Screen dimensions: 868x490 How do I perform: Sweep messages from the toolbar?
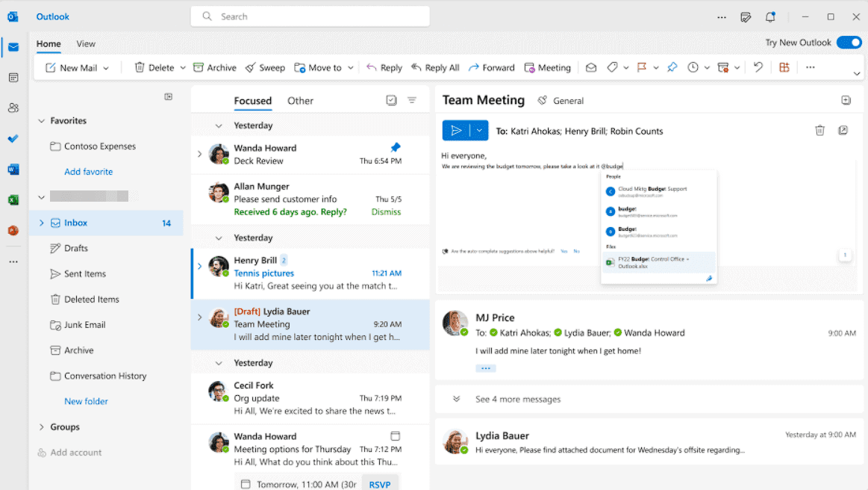tap(265, 68)
